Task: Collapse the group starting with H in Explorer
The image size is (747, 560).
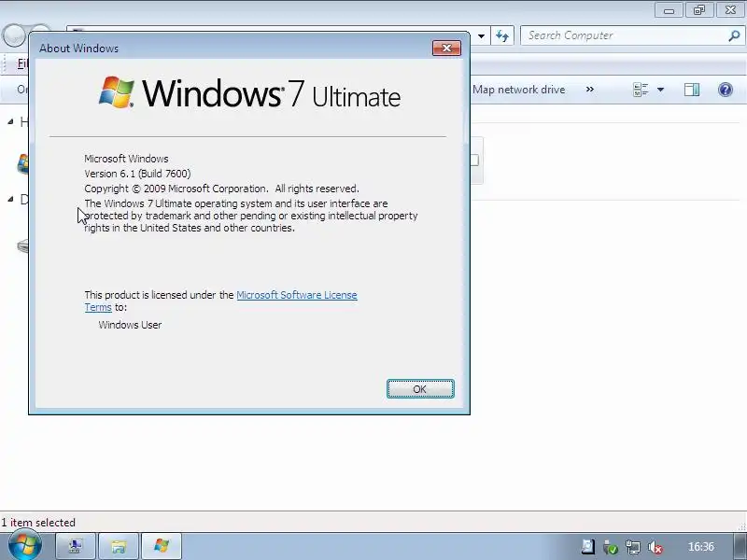Action: tap(10, 122)
